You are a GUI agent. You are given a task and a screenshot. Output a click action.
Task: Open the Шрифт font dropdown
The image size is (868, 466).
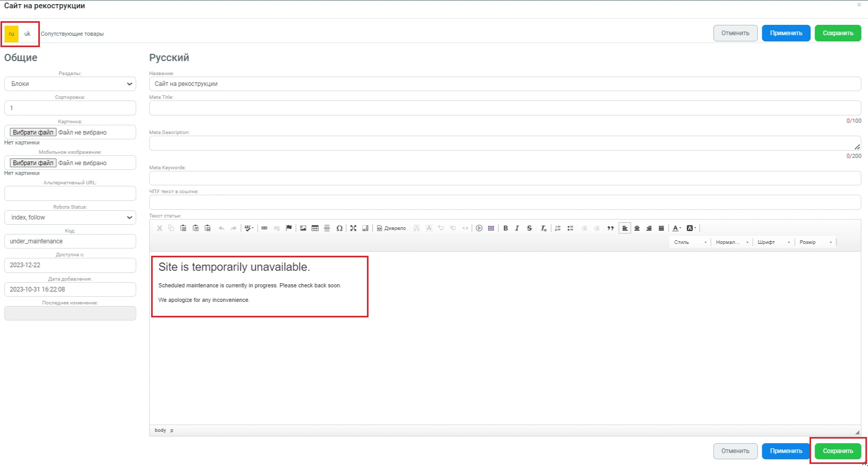pyautogui.click(x=773, y=242)
